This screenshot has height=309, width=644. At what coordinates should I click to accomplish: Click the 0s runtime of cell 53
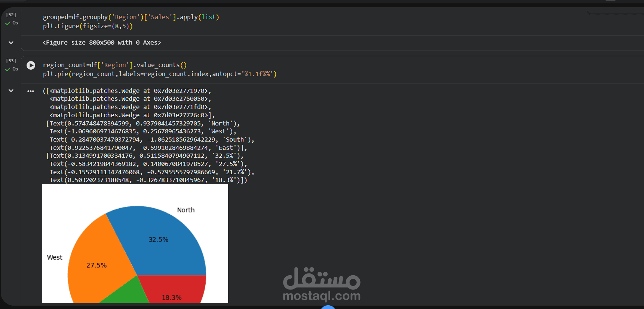[x=15, y=69]
